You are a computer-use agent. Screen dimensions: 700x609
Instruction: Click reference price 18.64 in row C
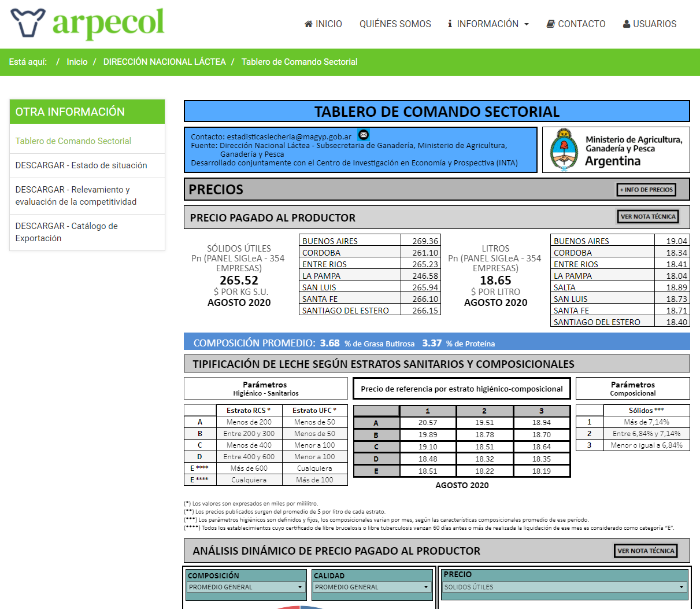(x=542, y=447)
